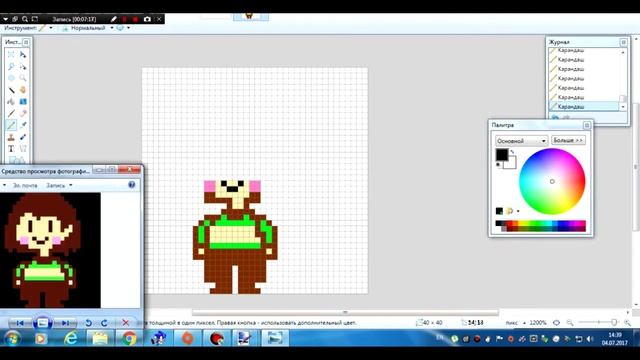
Task: Click the zoom out magnifier in status bar
Action: [570, 322]
